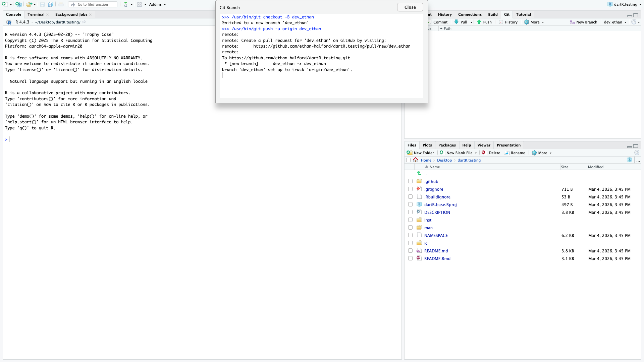Close the Git Branch dialog
The width and height of the screenshot is (644, 362).
410,7
